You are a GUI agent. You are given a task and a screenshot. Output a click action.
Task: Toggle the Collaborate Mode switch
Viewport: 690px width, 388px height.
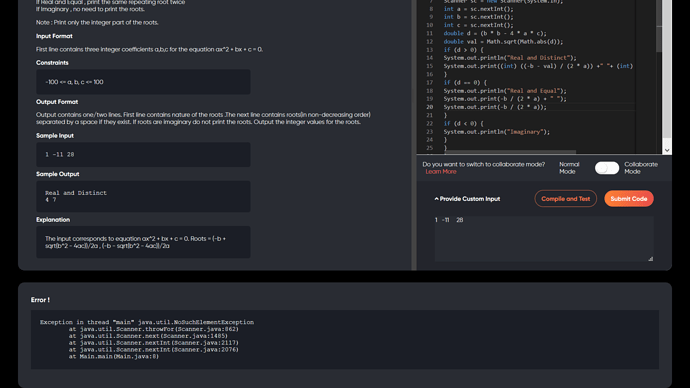pyautogui.click(x=607, y=168)
